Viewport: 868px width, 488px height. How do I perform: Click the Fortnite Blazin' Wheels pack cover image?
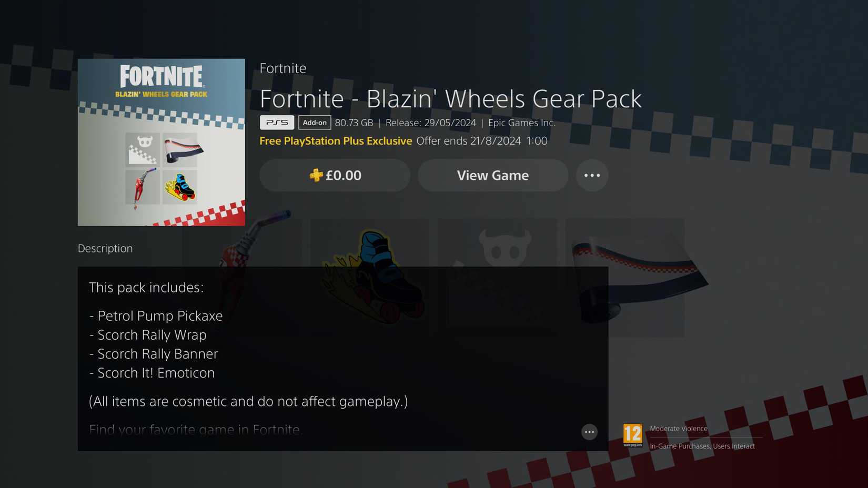point(162,142)
